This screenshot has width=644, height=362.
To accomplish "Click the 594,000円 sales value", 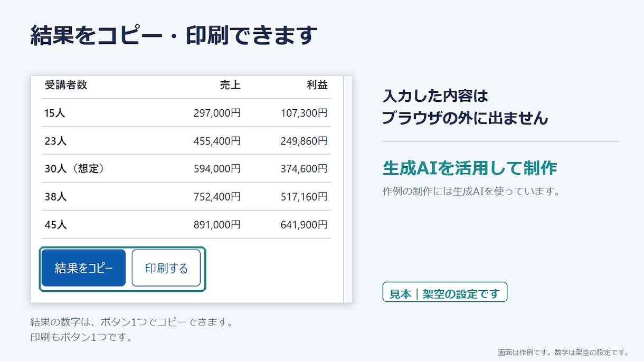I will tap(217, 169).
